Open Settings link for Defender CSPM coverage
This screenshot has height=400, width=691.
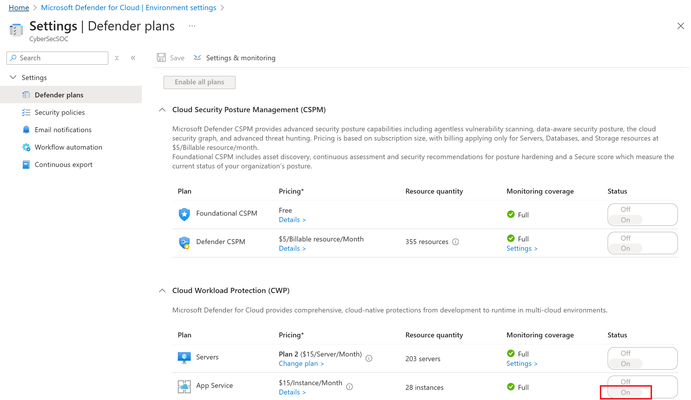[522, 248]
